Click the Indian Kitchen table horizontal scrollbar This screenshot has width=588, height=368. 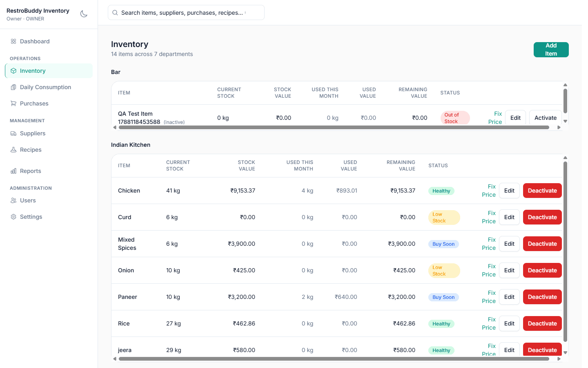click(334, 359)
